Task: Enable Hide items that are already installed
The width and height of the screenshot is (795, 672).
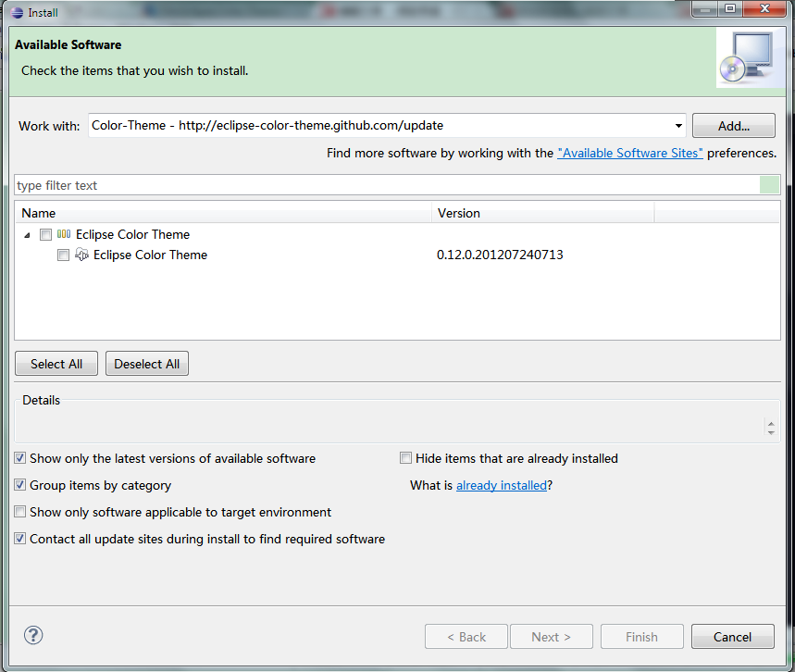Action: (405, 458)
